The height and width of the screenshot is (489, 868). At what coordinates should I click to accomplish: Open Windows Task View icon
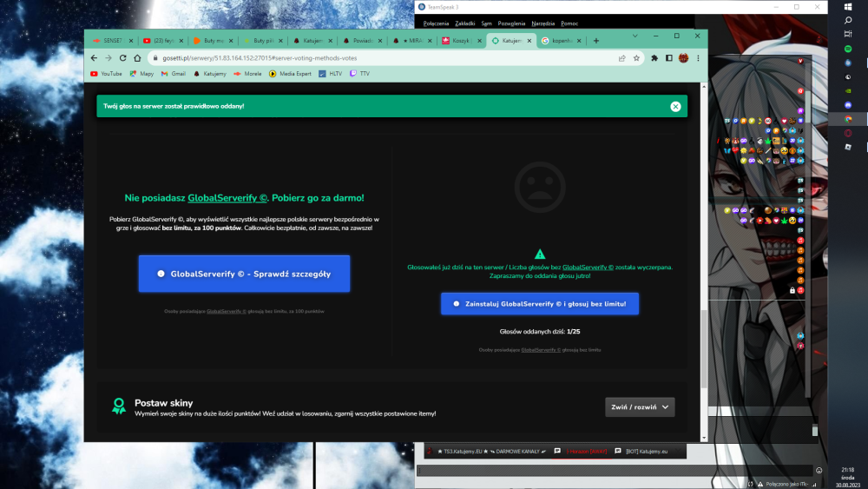tap(848, 35)
